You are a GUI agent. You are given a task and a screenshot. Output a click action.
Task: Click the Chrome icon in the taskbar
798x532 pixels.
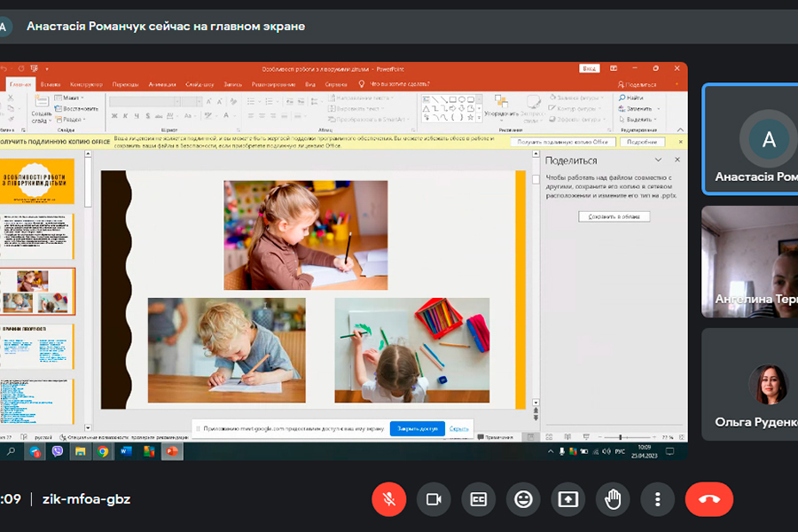click(103, 451)
